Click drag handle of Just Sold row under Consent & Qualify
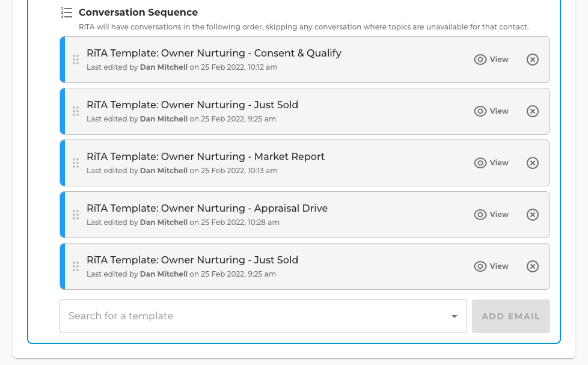588x365 pixels. coord(76,111)
